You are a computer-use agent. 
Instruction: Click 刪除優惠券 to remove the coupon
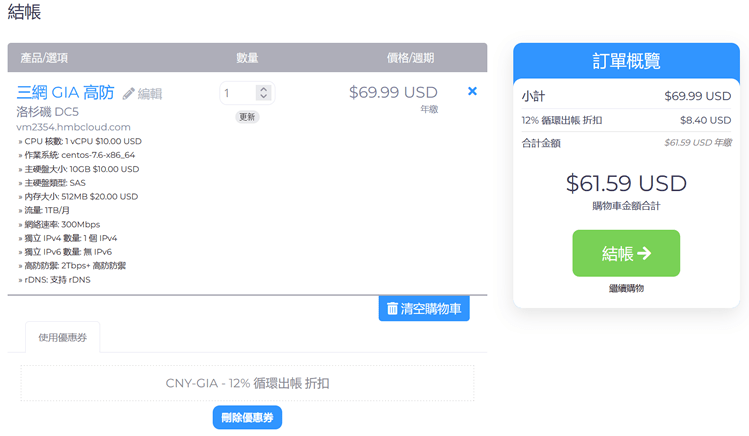point(247,417)
